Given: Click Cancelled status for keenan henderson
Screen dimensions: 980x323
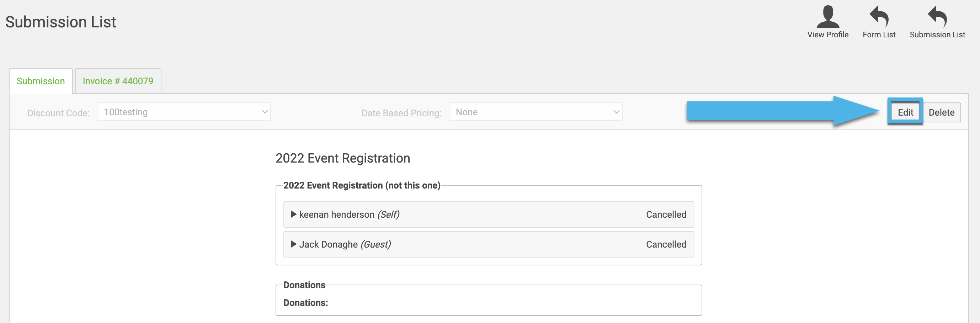Looking at the screenshot, I should pyautogui.click(x=666, y=215).
